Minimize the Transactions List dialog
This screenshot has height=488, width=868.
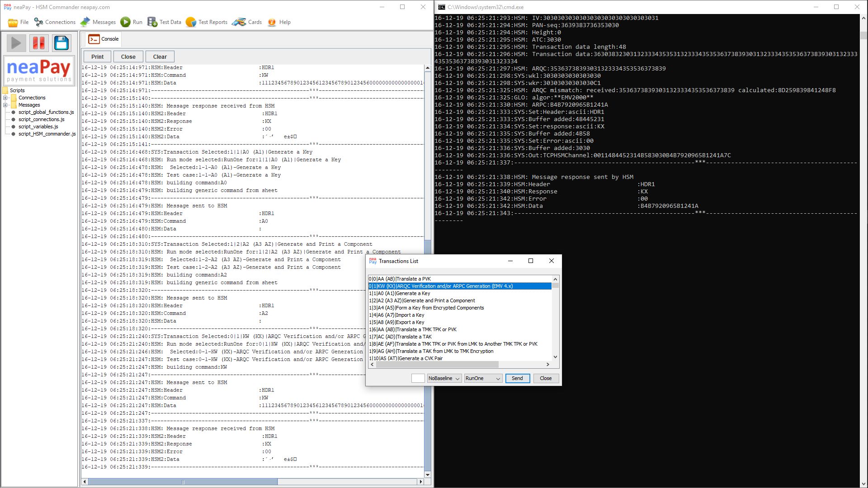[x=510, y=261]
